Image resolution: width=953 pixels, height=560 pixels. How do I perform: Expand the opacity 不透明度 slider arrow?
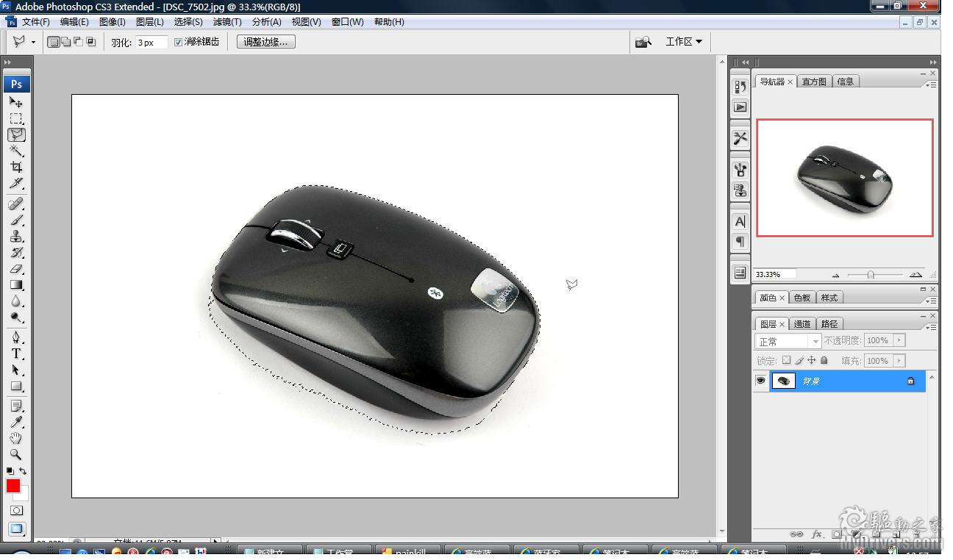click(x=899, y=340)
